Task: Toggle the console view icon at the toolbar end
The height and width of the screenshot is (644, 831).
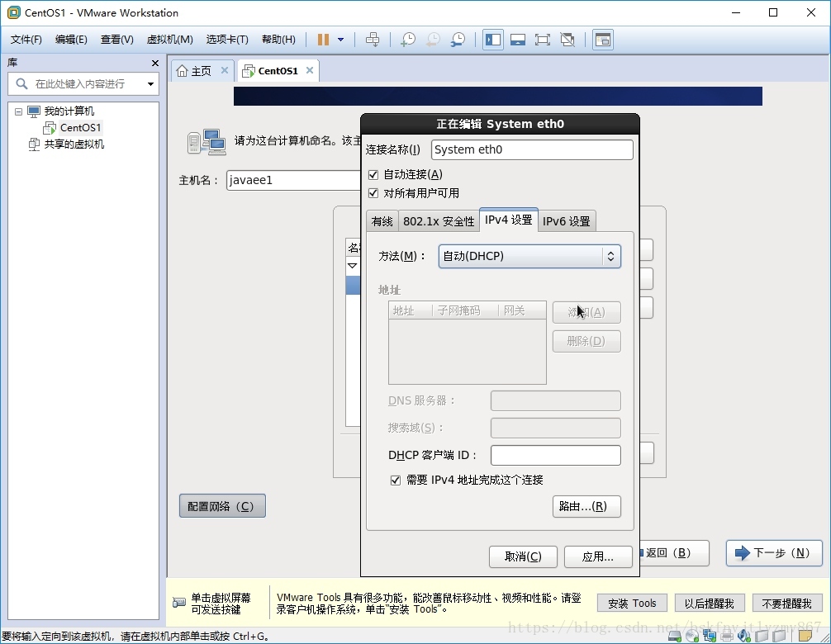Action: (x=603, y=40)
